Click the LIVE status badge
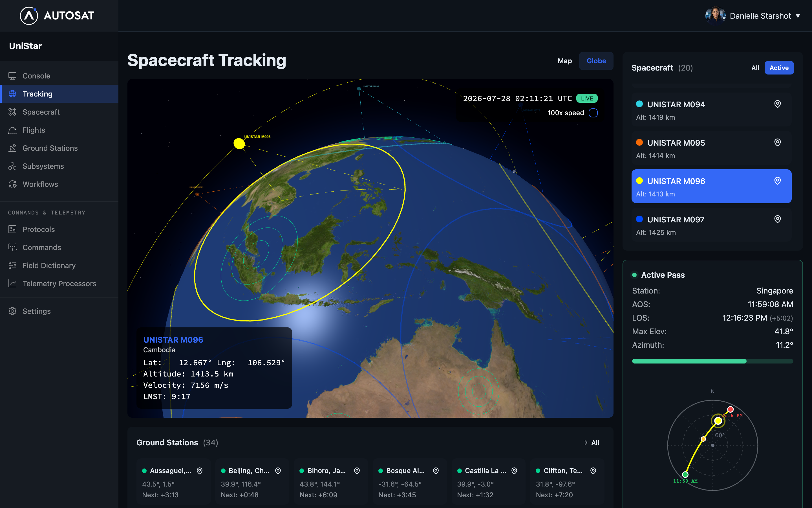This screenshot has height=508, width=812. tap(587, 98)
